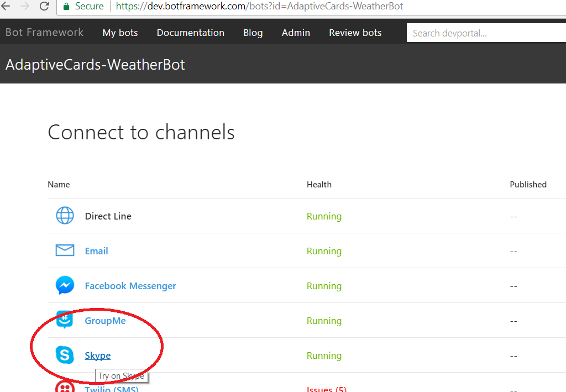Click the Connect to channels heading

[141, 132]
